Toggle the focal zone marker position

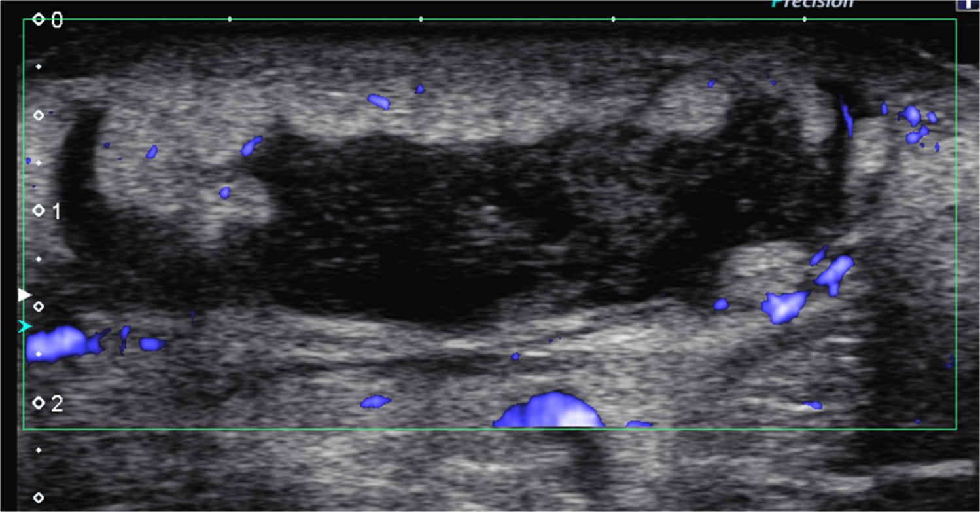(24, 294)
